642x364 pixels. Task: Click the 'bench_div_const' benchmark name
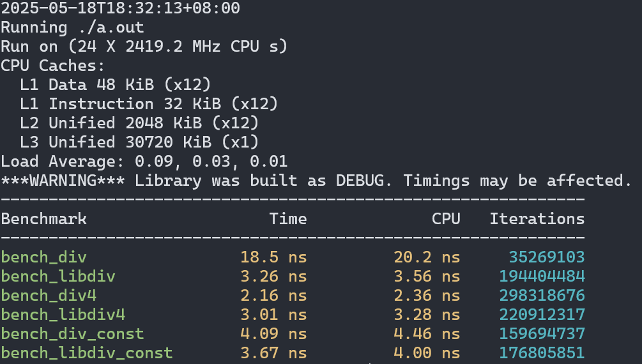click(x=72, y=334)
